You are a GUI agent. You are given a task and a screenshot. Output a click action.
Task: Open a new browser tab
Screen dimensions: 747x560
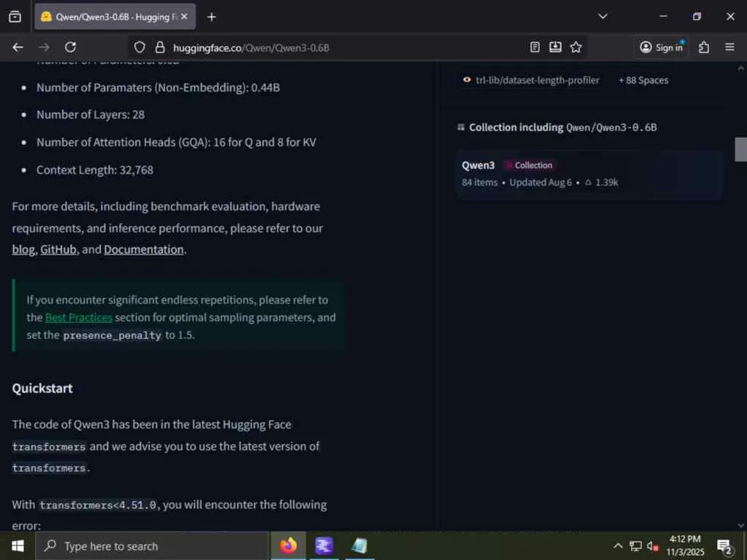pyautogui.click(x=212, y=17)
